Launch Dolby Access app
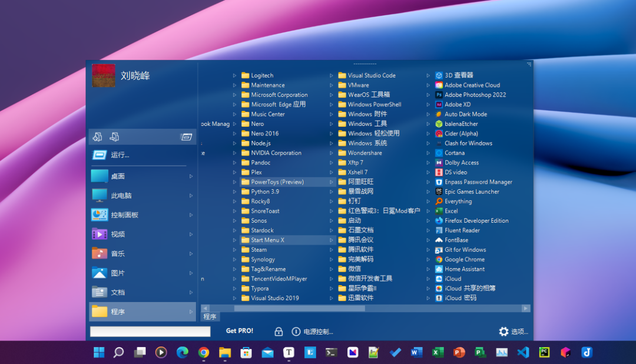This screenshot has width=636, height=364. tap(457, 163)
